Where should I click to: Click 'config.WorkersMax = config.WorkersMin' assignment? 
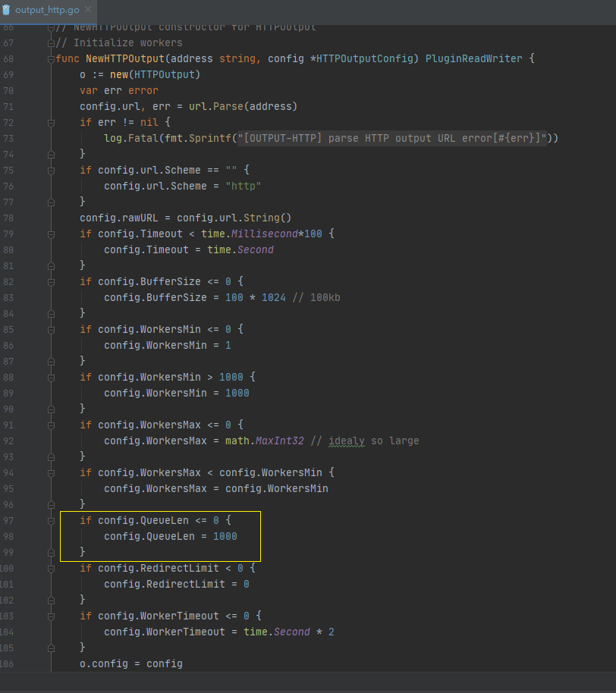click(216, 488)
